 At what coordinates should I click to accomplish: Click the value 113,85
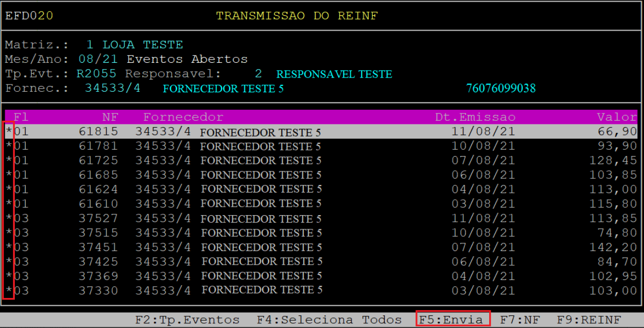tap(613, 218)
